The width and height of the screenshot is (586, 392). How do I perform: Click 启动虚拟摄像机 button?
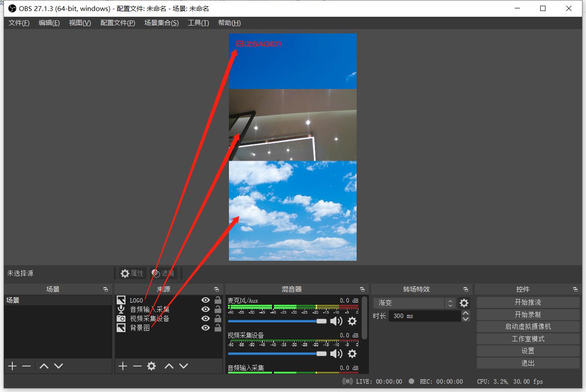[x=528, y=327]
